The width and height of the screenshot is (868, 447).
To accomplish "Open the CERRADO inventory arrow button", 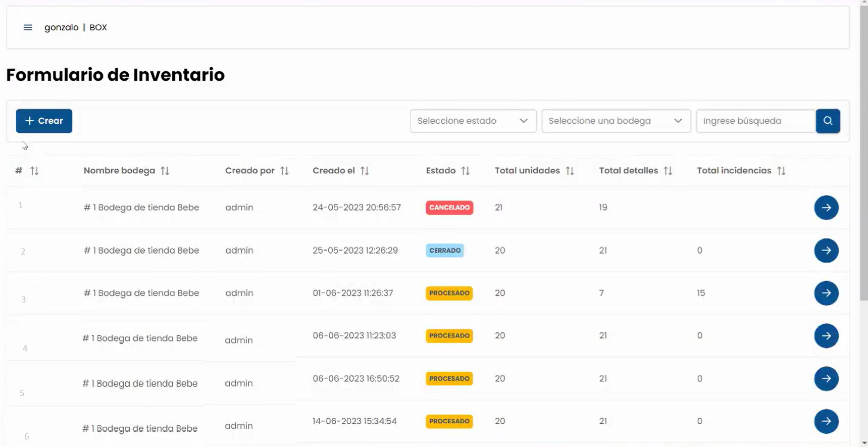I will (826, 251).
